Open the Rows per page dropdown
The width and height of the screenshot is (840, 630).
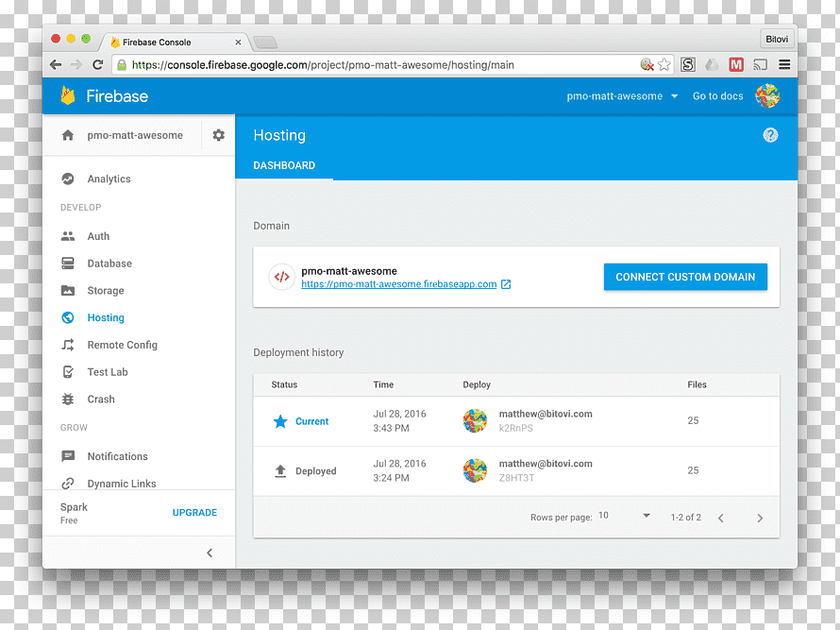pyautogui.click(x=624, y=516)
